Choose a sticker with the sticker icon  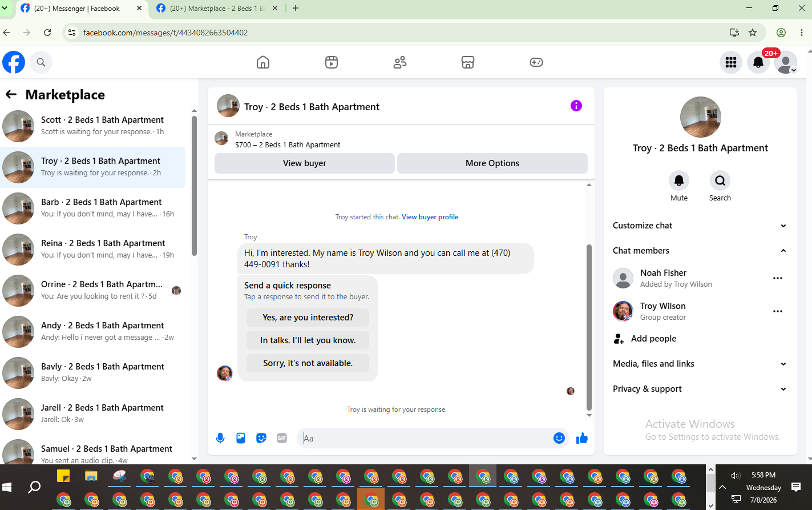pyautogui.click(x=261, y=438)
